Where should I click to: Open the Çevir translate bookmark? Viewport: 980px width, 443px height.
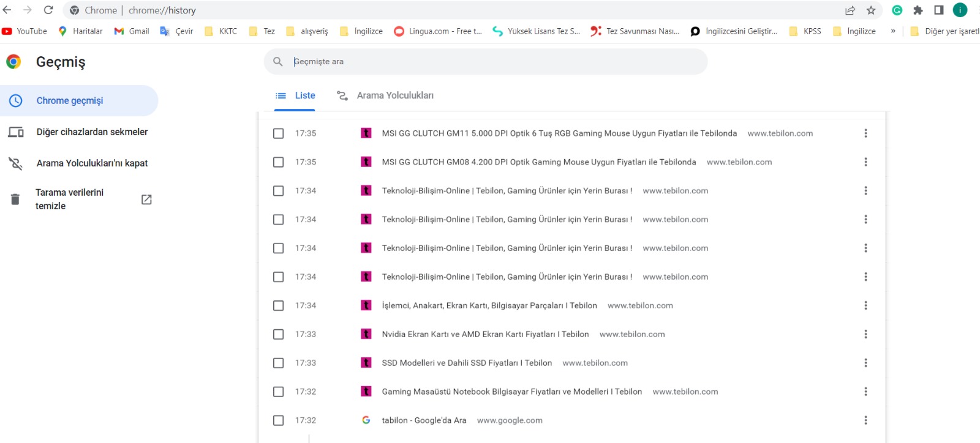176,31
